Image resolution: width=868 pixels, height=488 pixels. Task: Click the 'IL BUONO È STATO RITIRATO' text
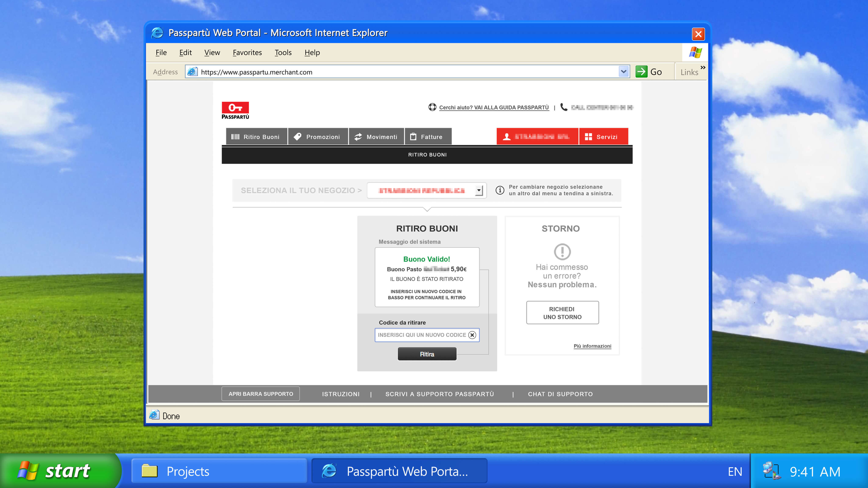pos(427,279)
